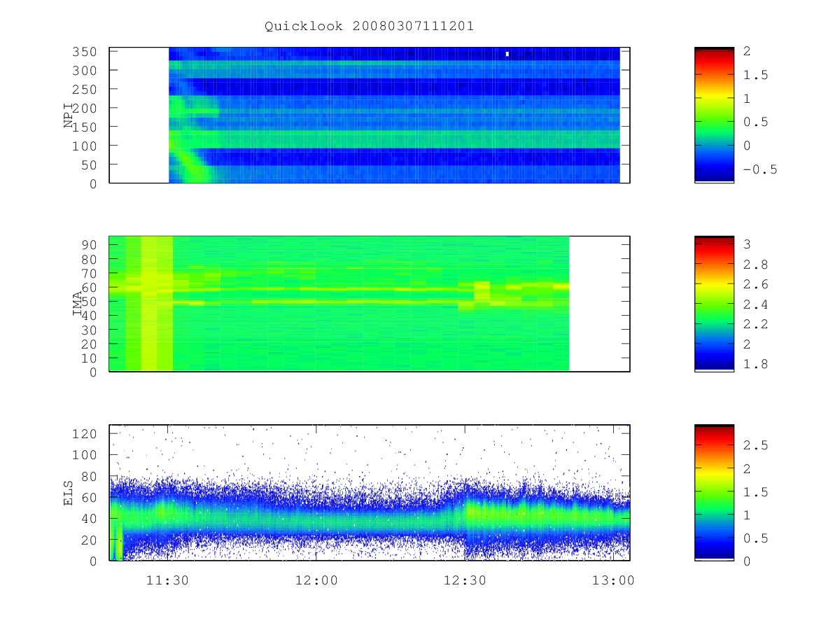The width and height of the screenshot is (840, 630).
Task: Click the IMA colorbar value '1.8'
Action: [x=755, y=364]
